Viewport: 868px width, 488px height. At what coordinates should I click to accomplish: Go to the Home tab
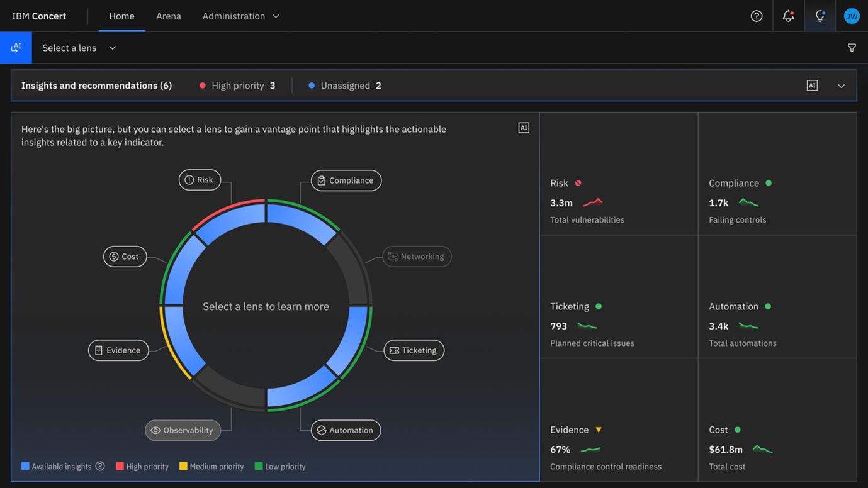(x=121, y=16)
